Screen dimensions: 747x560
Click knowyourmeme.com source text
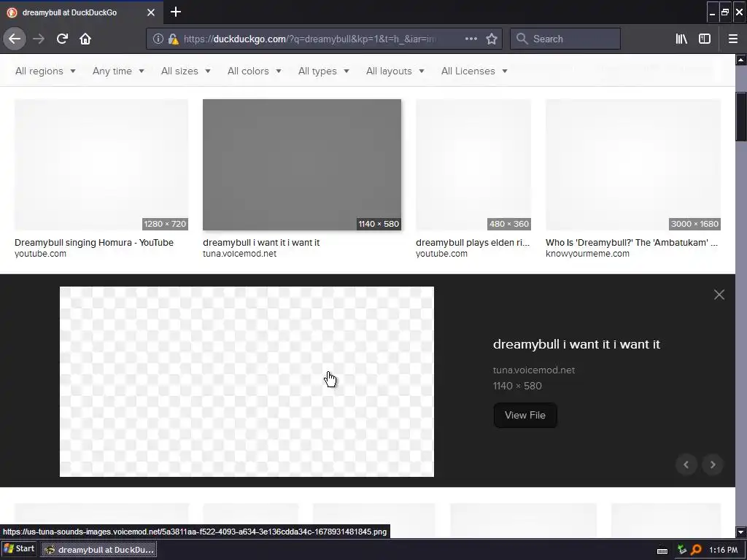pos(587,254)
